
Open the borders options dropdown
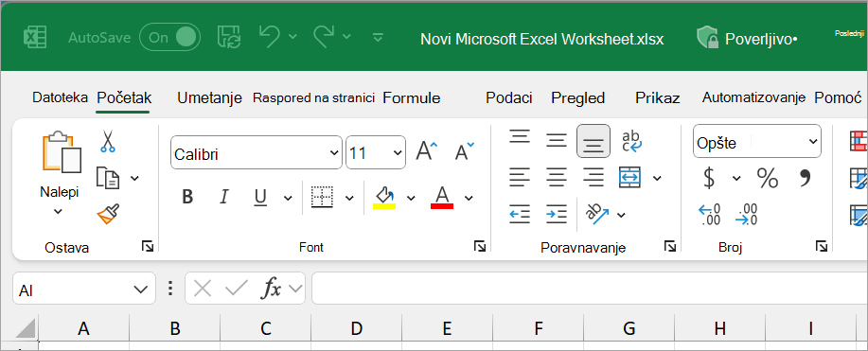[349, 198]
